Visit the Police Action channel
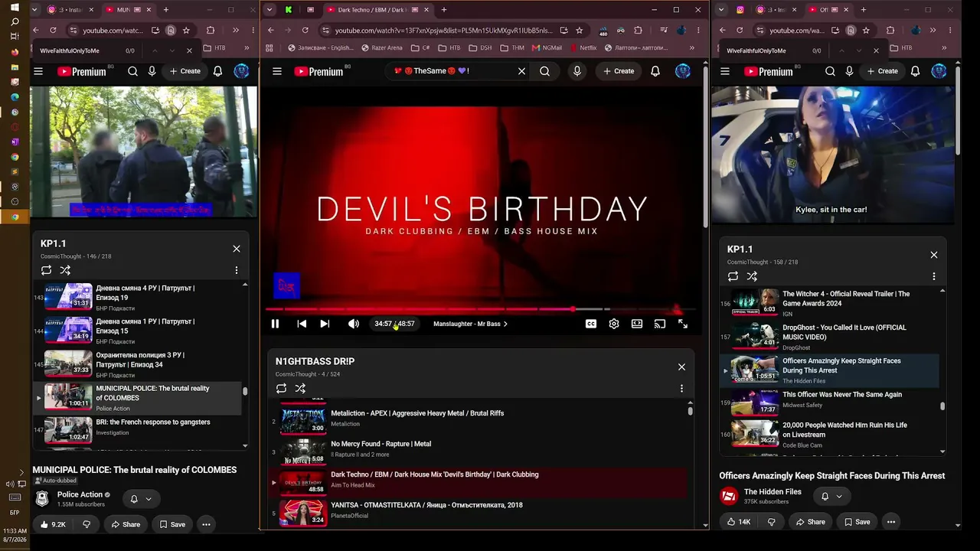The image size is (980, 551). click(80, 494)
